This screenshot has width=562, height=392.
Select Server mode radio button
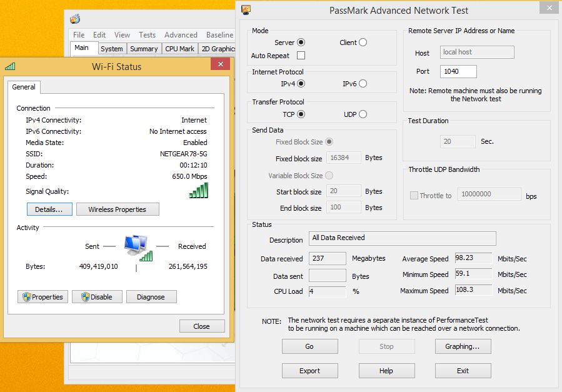[301, 43]
